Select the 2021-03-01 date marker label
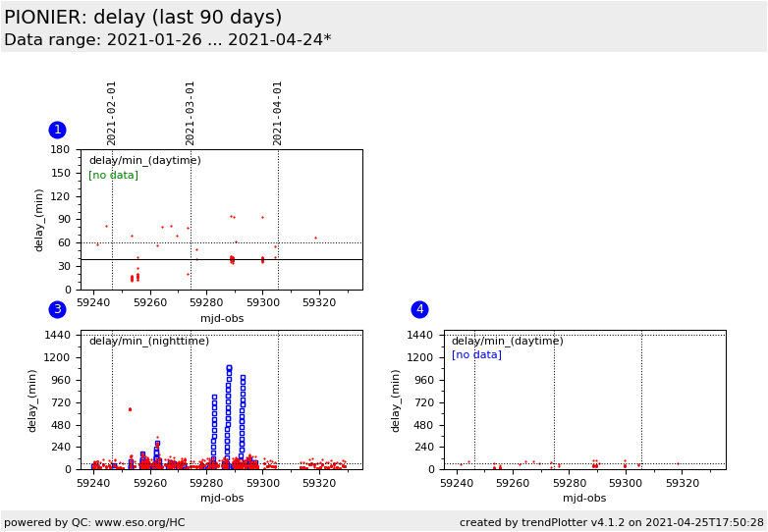This screenshot has height=532, width=768. coord(191,113)
